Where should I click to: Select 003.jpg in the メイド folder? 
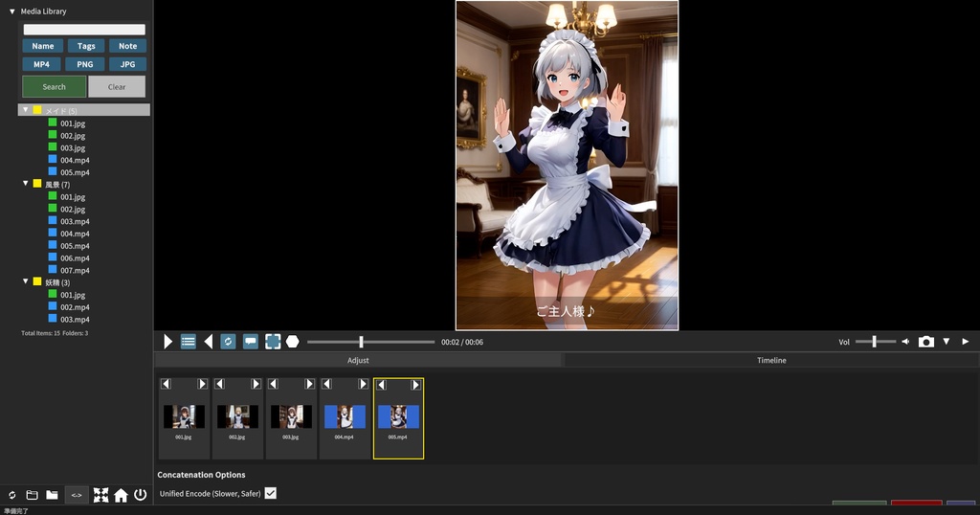(73, 147)
